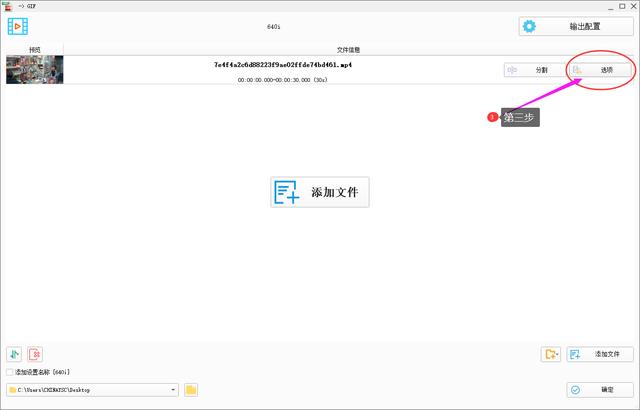Select the file name 7e4f4a2c6d88223f9ae02ffde74bd461.mp4
The image size is (640, 410).
[283, 64]
